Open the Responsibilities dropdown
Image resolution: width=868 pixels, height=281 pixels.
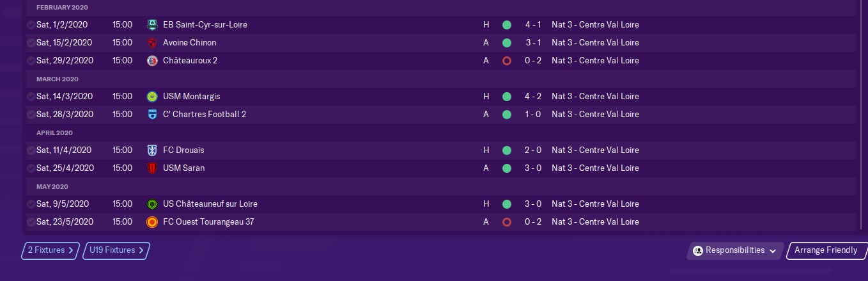pyautogui.click(x=735, y=251)
